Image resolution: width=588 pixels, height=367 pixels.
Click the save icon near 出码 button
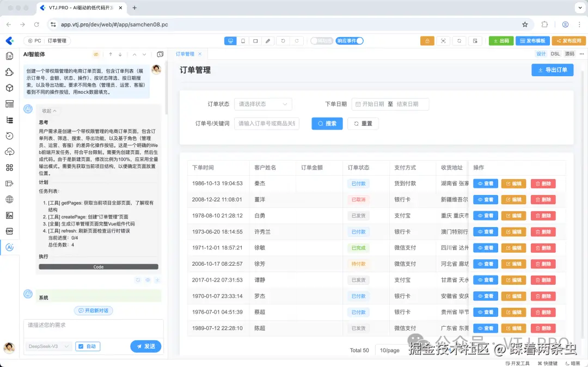coord(475,41)
